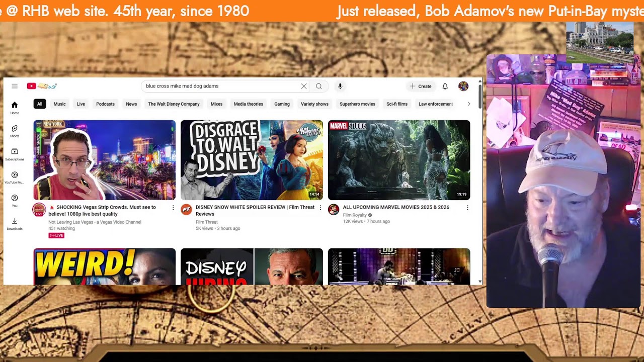Image resolution: width=644 pixels, height=362 pixels.
Task: Open the dark stage video thumbnail
Action: click(x=399, y=266)
